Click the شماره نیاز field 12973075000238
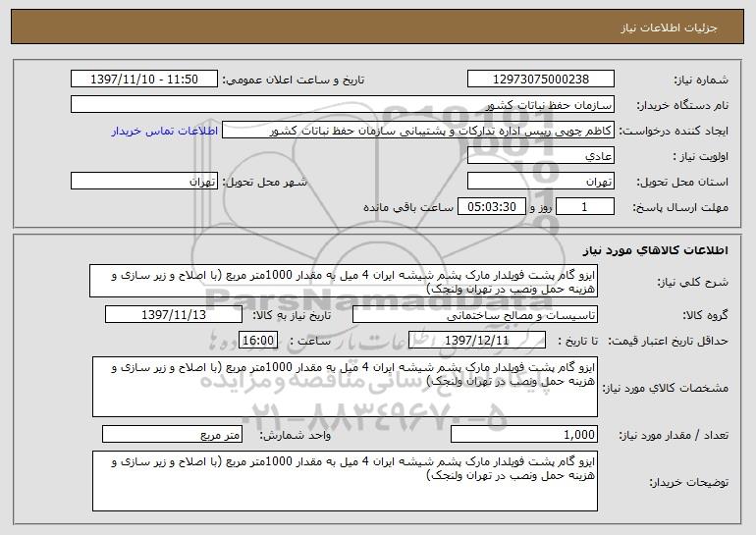Viewport: 756px width, 535px height. [540, 80]
